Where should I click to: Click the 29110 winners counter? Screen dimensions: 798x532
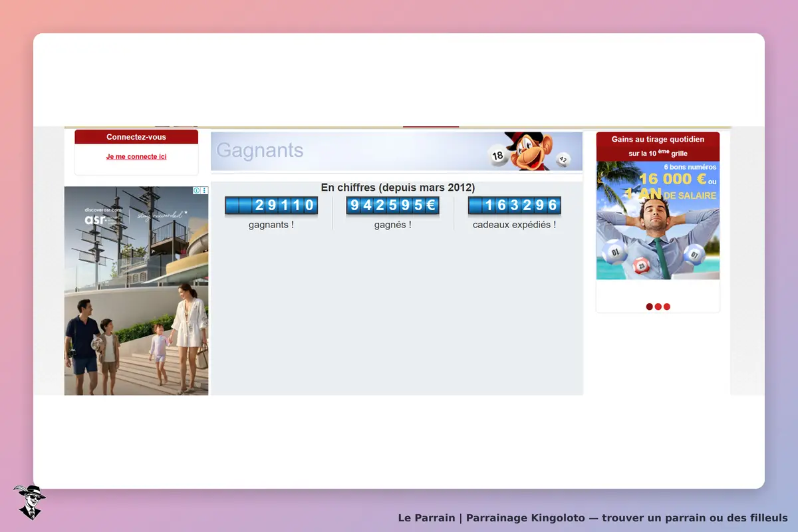point(271,205)
